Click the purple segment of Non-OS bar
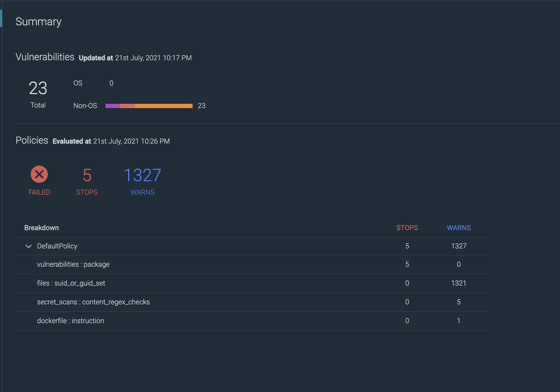 [113, 106]
